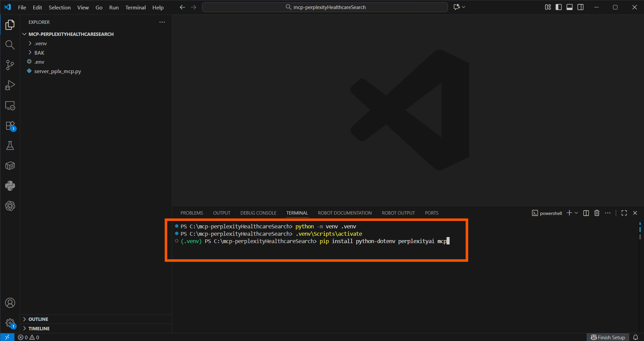Open the Testing flask view

click(x=10, y=146)
